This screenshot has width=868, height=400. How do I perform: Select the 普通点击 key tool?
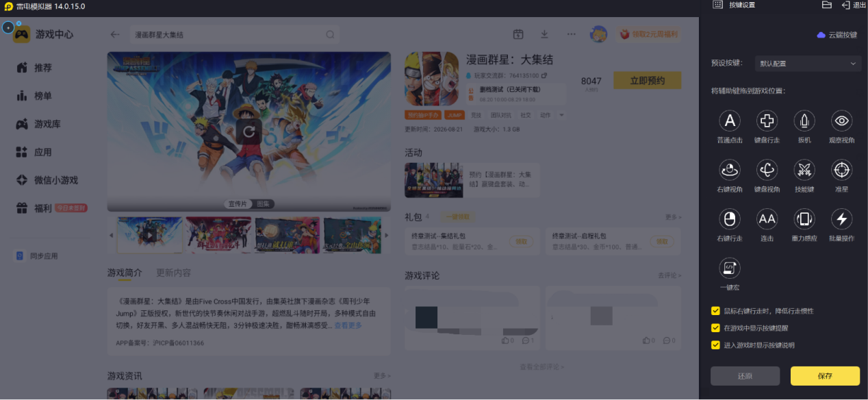coord(730,121)
